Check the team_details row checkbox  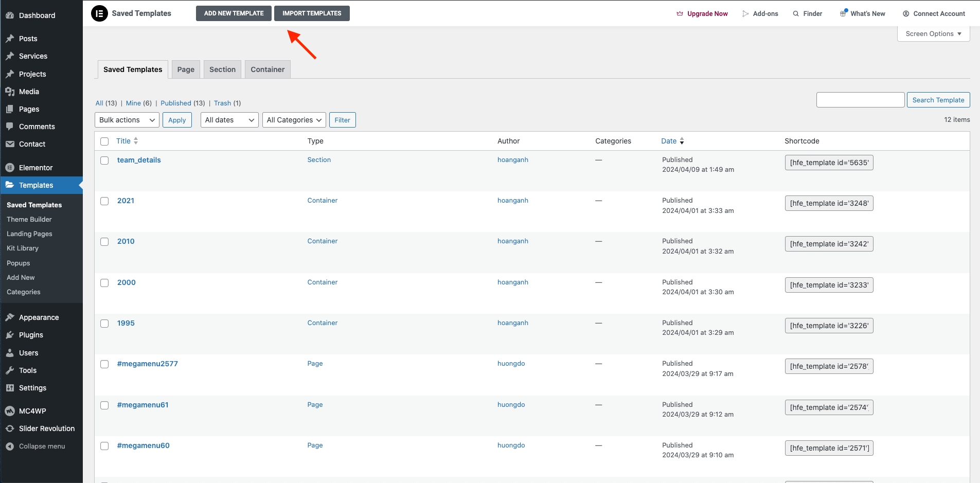[104, 160]
